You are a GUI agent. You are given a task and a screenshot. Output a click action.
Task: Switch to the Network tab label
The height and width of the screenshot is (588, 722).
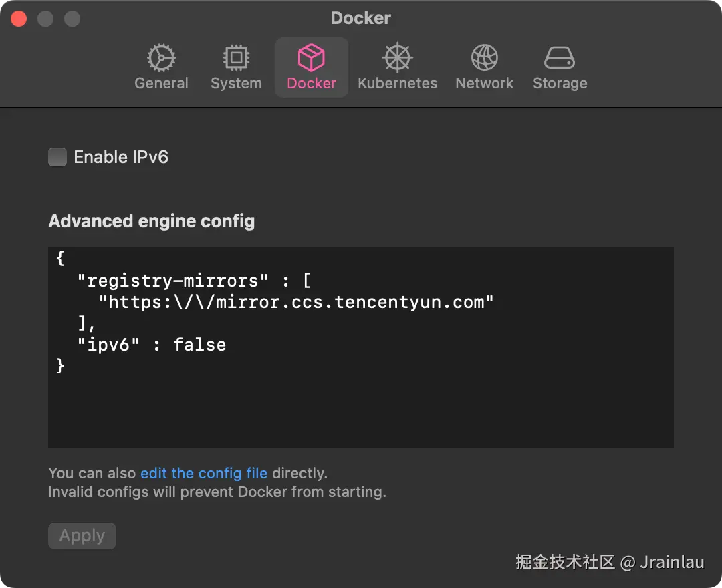[x=484, y=84]
